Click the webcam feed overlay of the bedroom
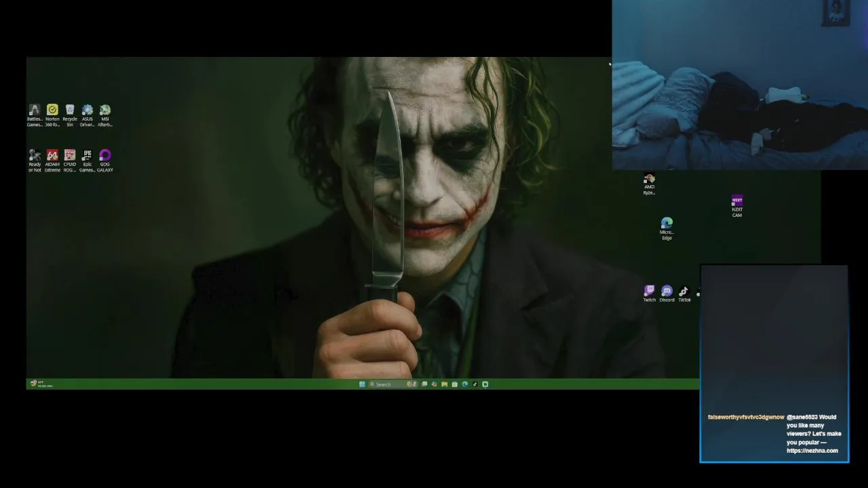The height and width of the screenshot is (488, 868). pos(740,85)
